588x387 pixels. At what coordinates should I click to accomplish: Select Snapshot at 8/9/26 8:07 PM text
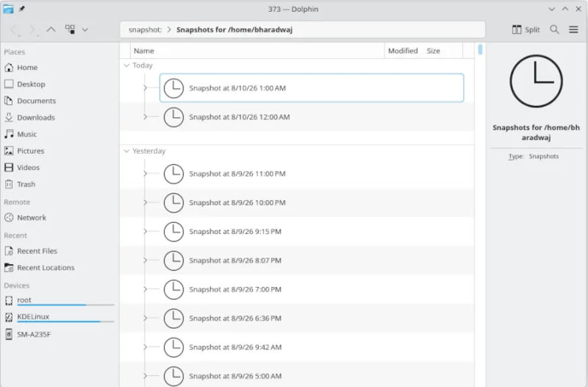(235, 260)
